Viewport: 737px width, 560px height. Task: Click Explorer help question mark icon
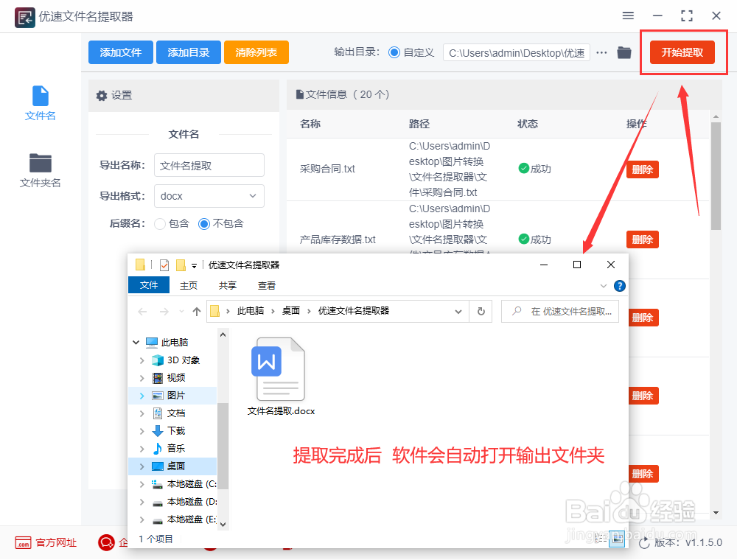[x=620, y=286]
